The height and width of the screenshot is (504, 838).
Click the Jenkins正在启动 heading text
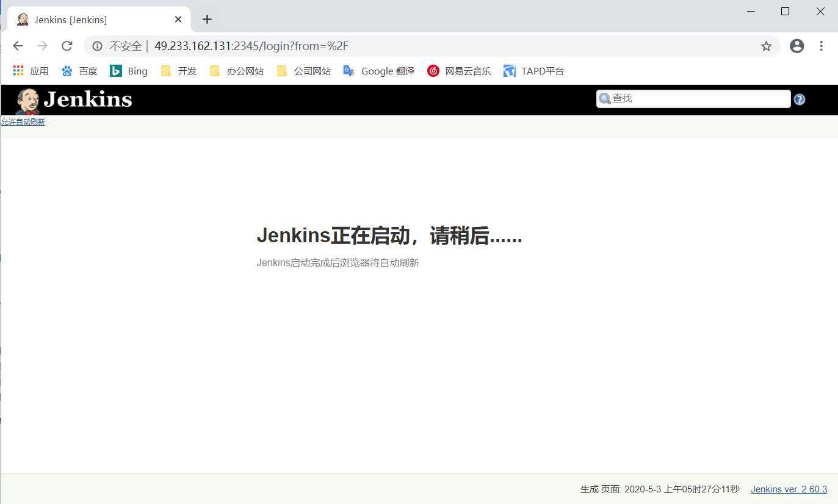point(389,236)
